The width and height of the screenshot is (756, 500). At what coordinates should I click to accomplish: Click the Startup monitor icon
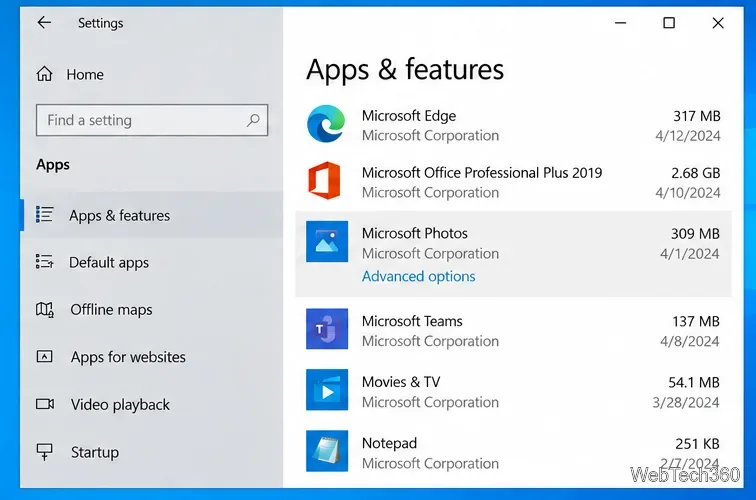[x=44, y=452]
